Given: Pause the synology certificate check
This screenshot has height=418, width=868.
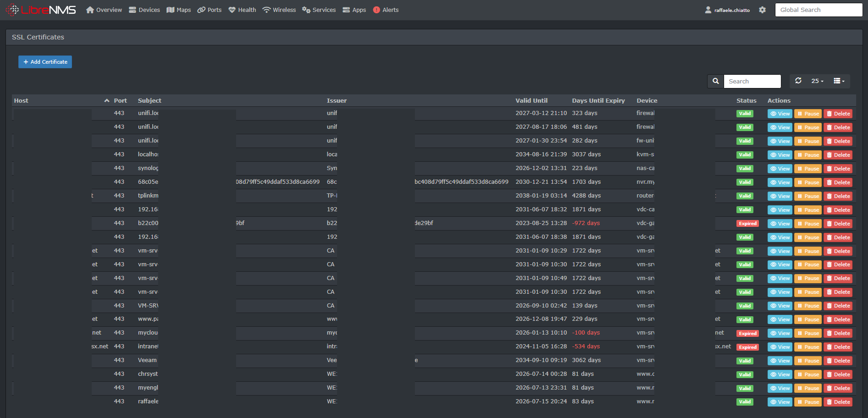Looking at the screenshot, I should coord(808,169).
